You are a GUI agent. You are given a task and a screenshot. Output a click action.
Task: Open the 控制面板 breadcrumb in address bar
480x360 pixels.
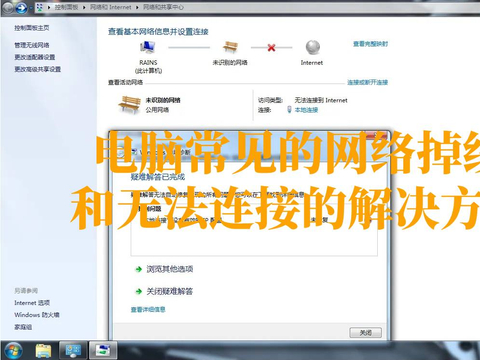(x=66, y=7)
